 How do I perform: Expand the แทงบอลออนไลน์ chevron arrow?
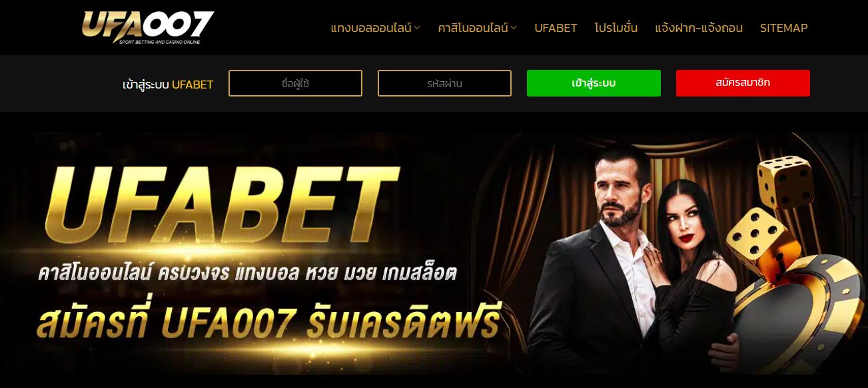pyautogui.click(x=417, y=28)
